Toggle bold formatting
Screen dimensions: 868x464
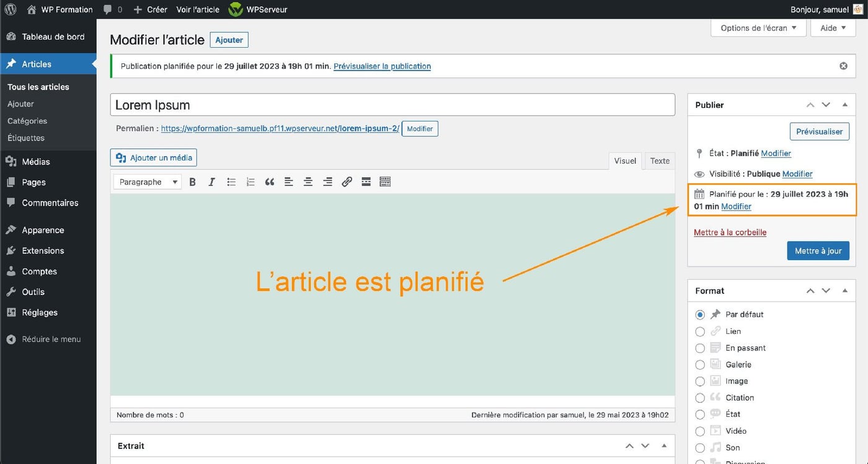[x=192, y=182]
